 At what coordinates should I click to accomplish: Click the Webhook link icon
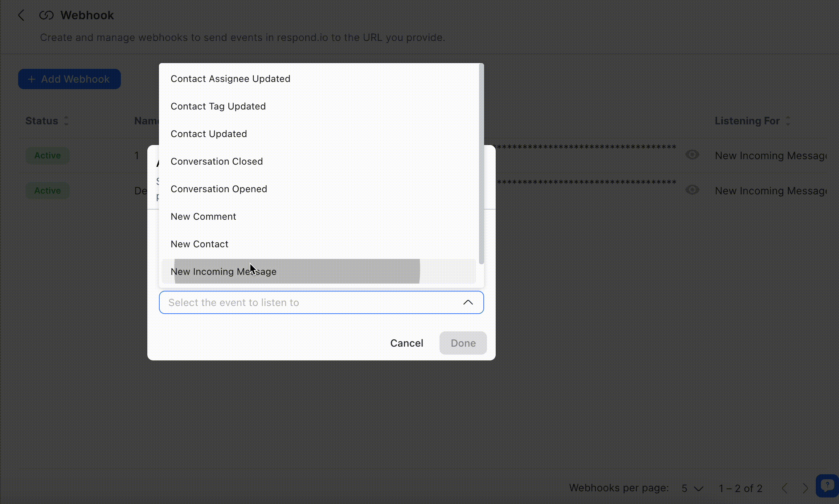46,15
